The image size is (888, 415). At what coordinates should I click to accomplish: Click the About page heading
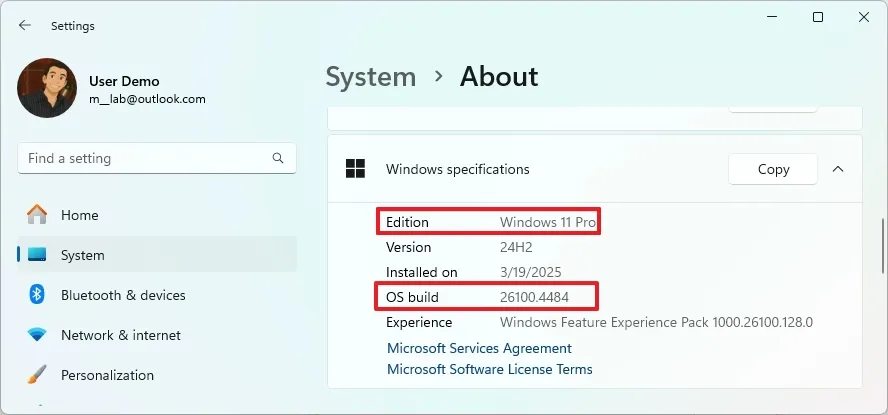pos(499,77)
